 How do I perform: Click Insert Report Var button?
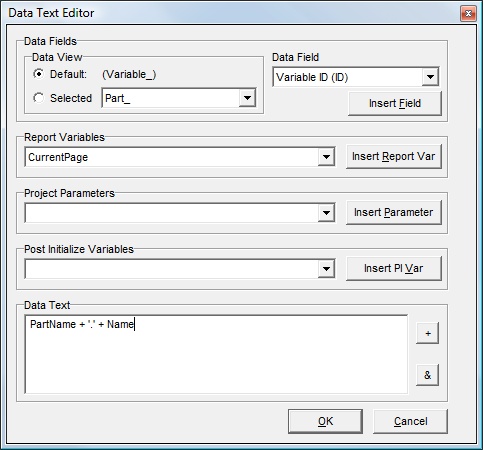point(394,156)
